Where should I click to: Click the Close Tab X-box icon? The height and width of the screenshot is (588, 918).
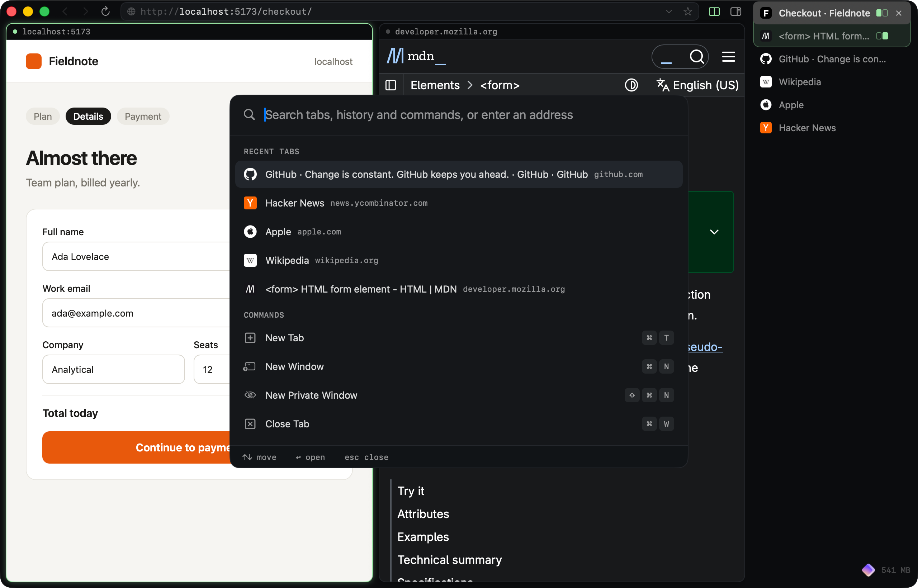pyautogui.click(x=250, y=423)
